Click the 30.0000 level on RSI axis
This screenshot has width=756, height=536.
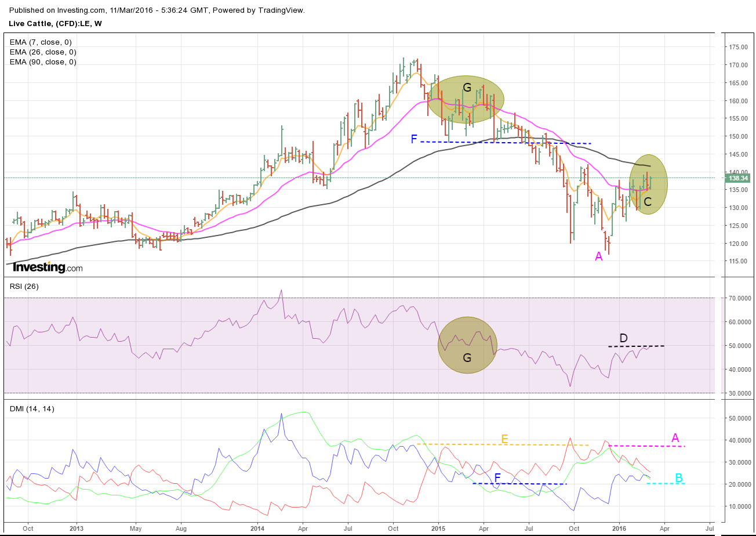[740, 393]
